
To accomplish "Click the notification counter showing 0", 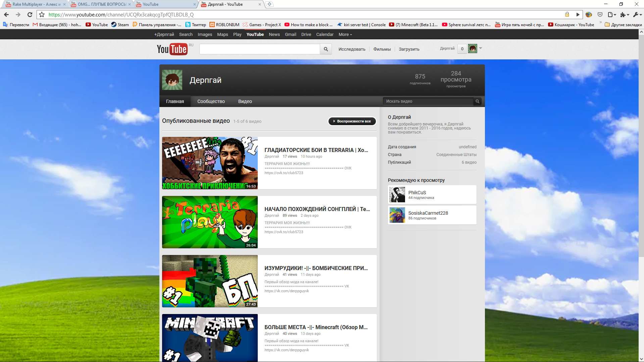I will click(x=462, y=49).
